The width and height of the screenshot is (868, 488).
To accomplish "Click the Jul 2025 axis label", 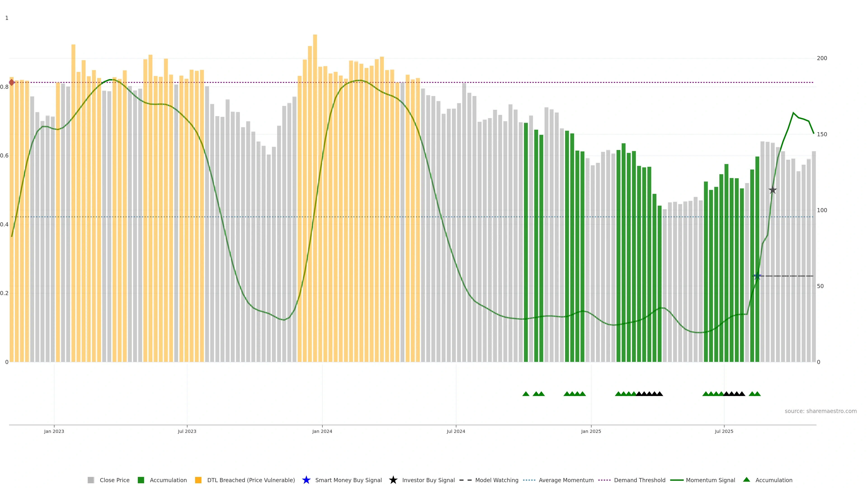I will 724,431.
